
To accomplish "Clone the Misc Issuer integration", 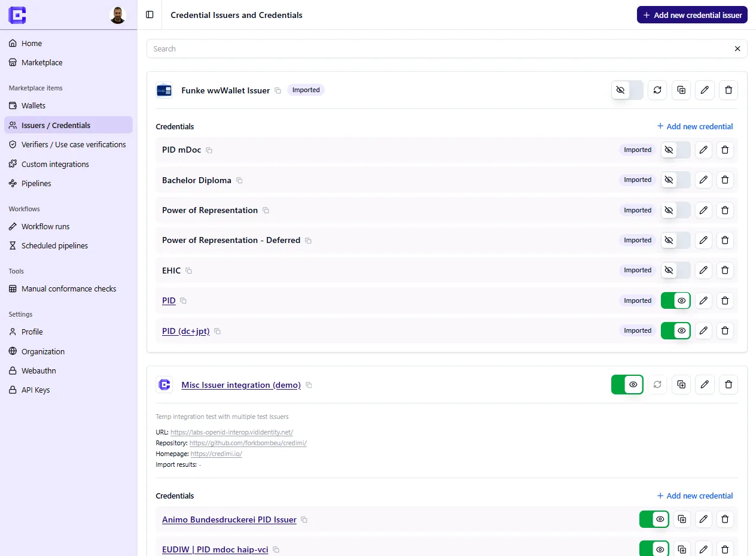I will coord(681,384).
